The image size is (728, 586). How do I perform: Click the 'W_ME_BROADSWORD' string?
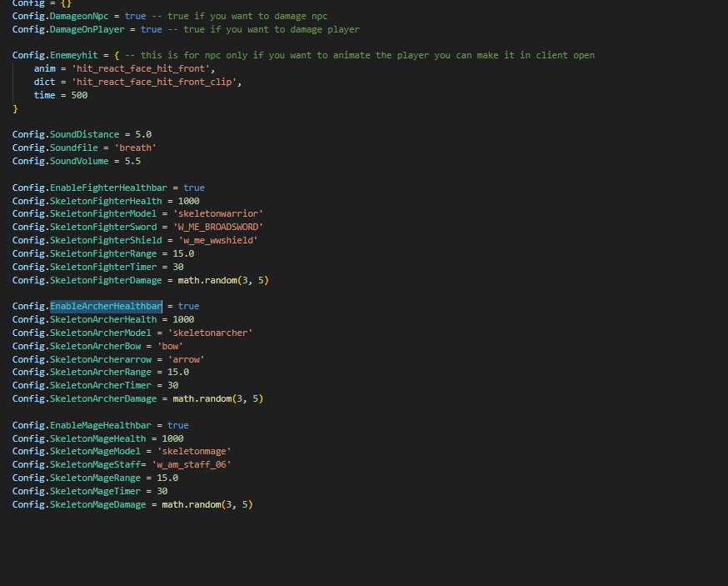218,227
